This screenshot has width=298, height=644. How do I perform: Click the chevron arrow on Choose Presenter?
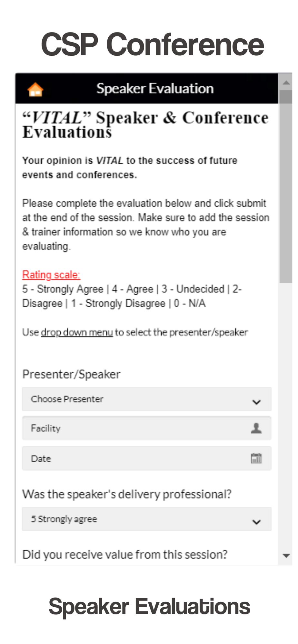pos(256,402)
